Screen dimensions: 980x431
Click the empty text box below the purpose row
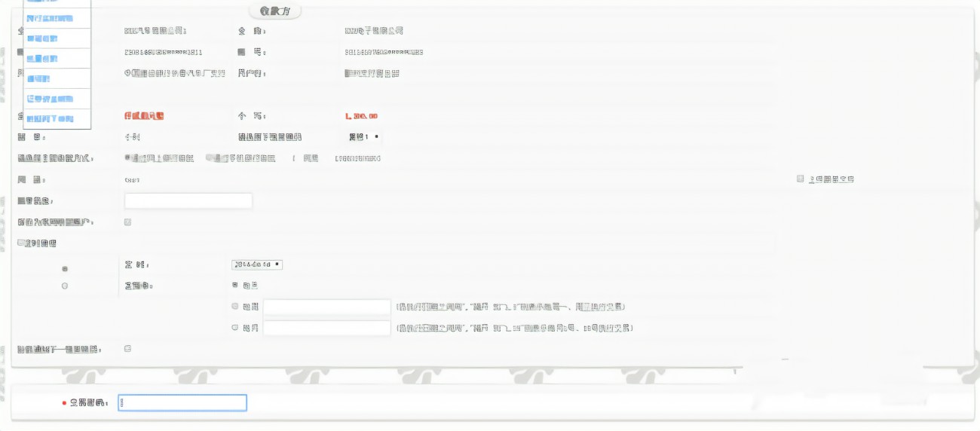pyautogui.click(x=188, y=201)
